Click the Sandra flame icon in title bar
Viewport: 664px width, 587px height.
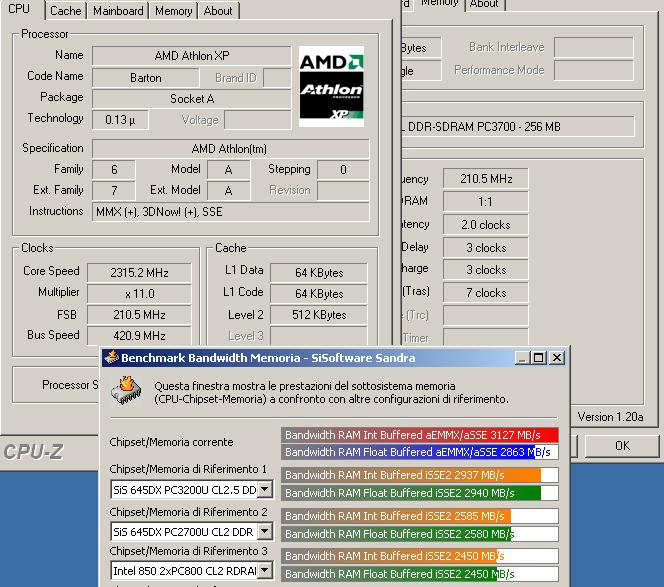point(112,357)
